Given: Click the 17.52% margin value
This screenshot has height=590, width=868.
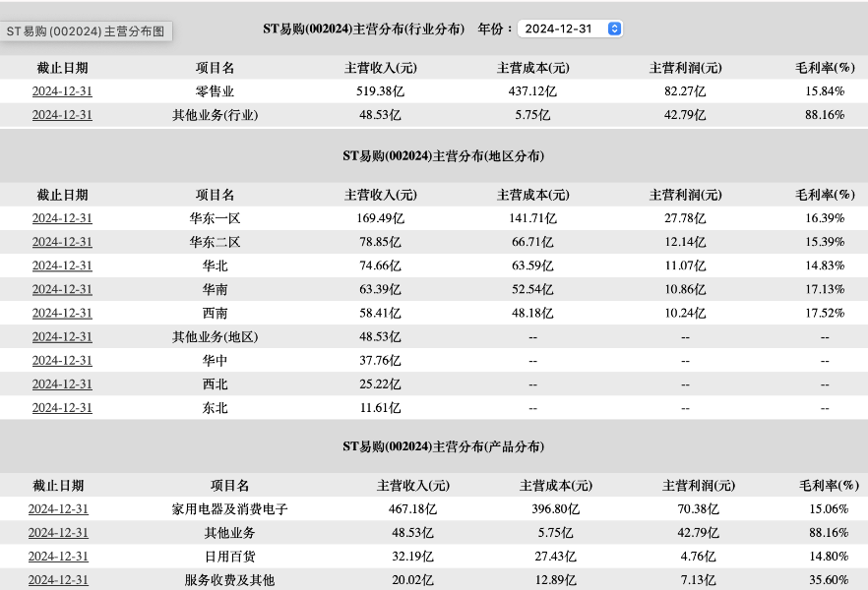Looking at the screenshot, I should pos(825,313).
